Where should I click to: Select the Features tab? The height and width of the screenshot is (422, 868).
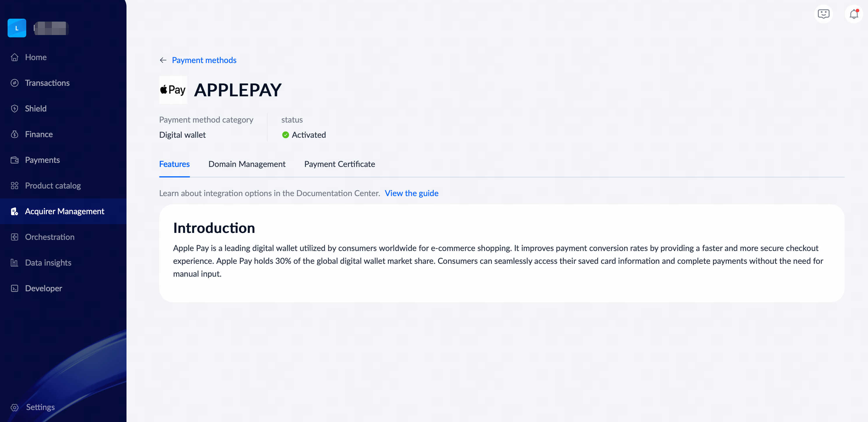(x=174, y=164)
